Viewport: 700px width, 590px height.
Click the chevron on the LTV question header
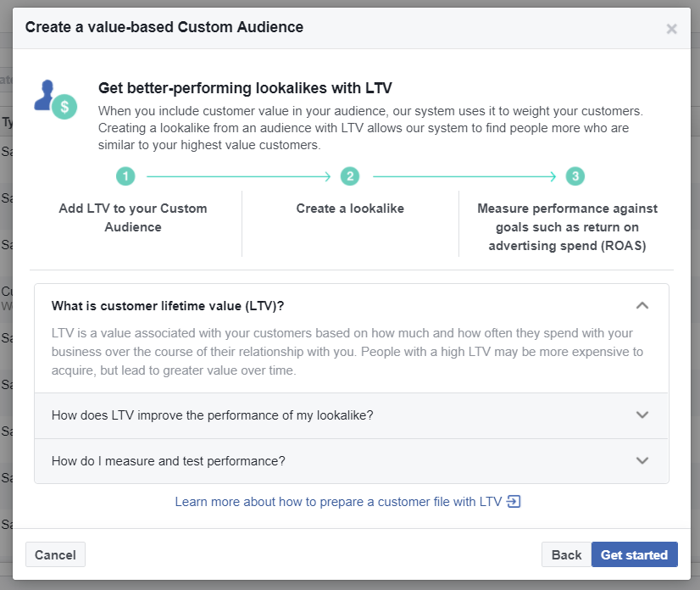pos(642,305)
